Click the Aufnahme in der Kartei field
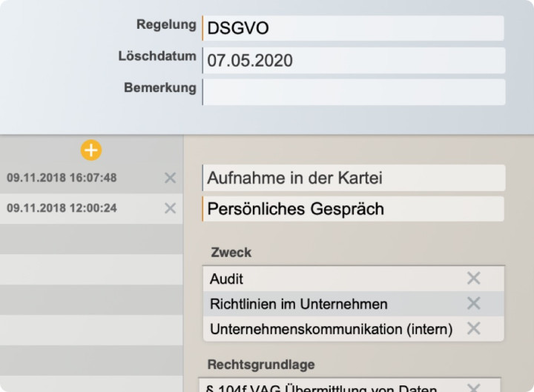The image size is (534, 392). pos(353,178)
